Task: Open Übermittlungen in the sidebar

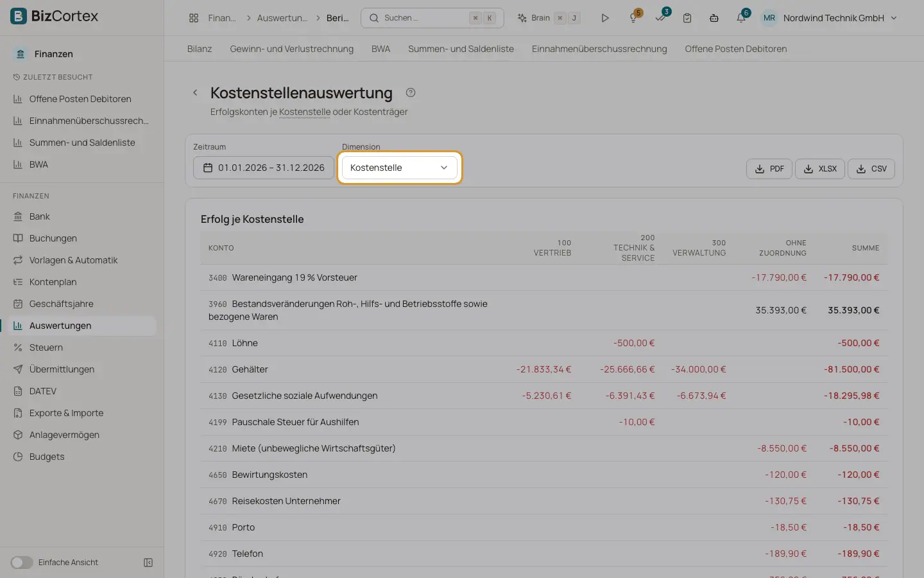Action: tap(82, 369)
